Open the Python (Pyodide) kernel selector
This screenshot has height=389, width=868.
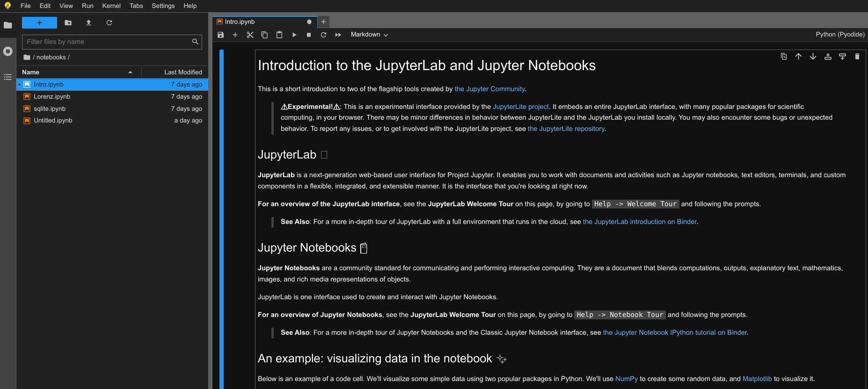[x=840, y=35]
